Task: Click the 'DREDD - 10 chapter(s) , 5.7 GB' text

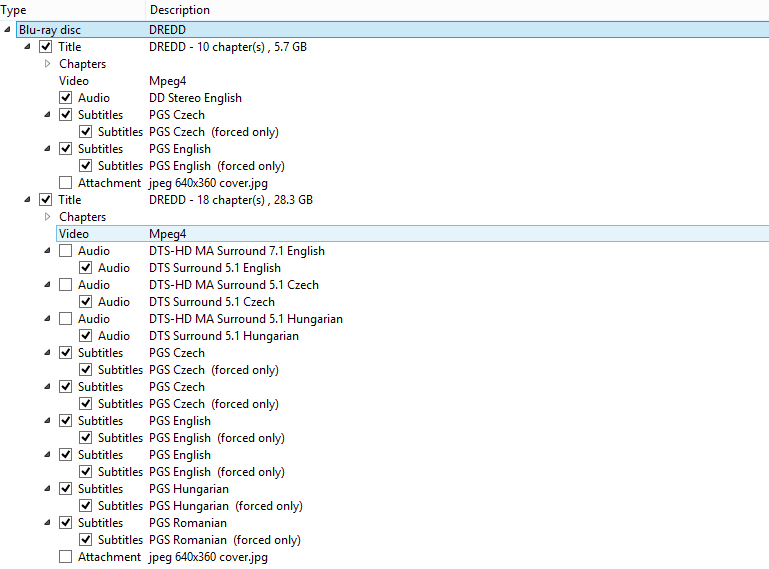Action: coord(228,47)
